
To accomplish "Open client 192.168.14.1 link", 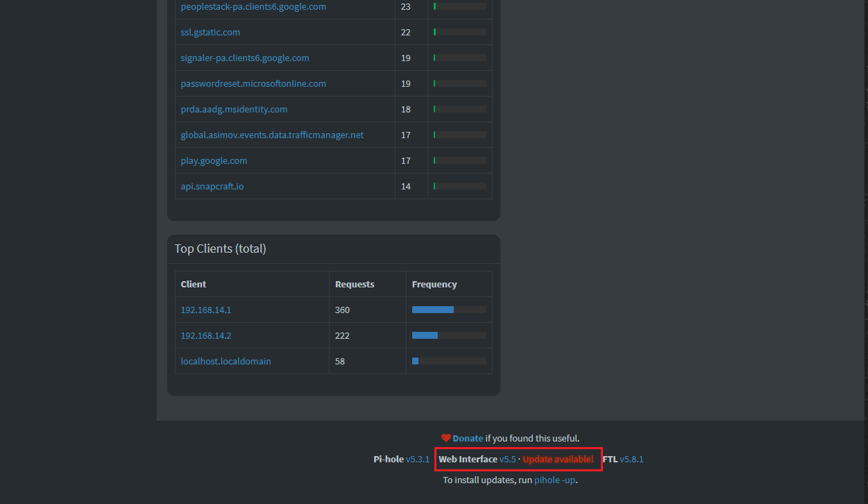I will 206,310.
